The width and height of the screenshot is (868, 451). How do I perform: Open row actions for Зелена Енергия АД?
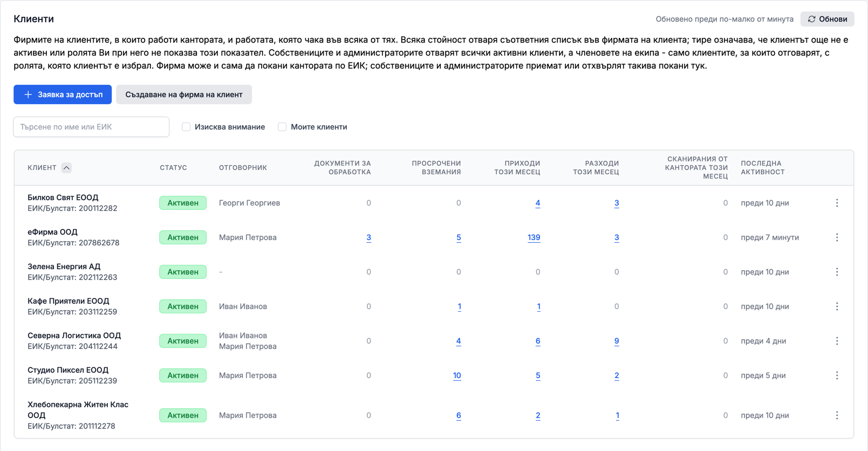pos(837,272)
